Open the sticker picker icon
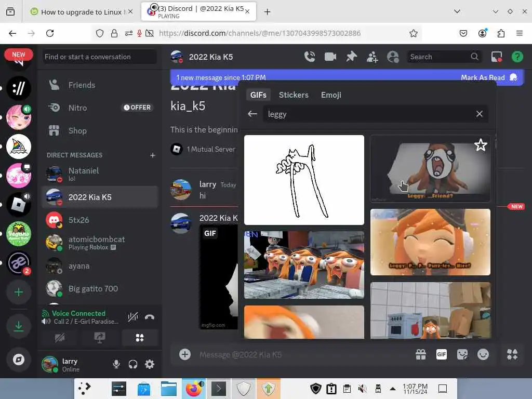532x399 pixels. 462,354
